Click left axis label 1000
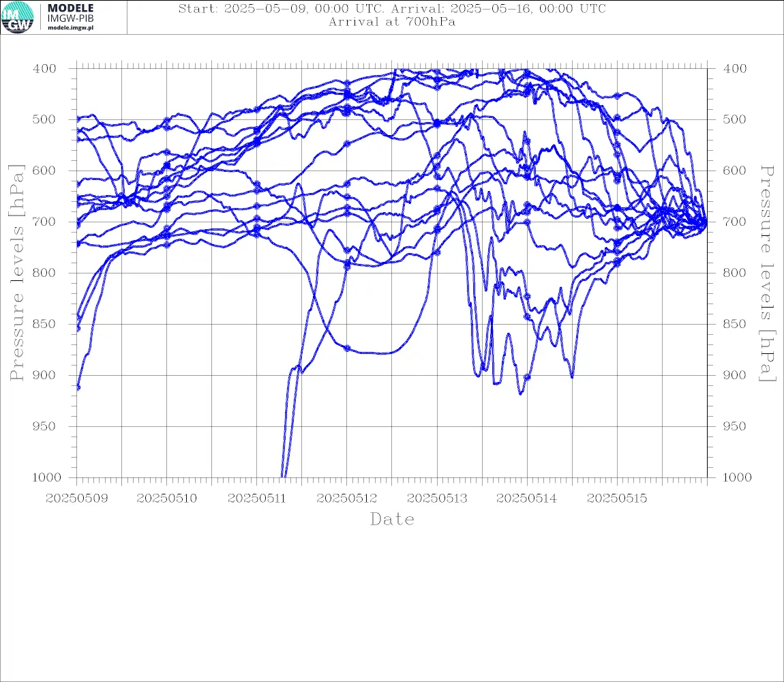Screen dimensions: 784x682 point(46,477)
